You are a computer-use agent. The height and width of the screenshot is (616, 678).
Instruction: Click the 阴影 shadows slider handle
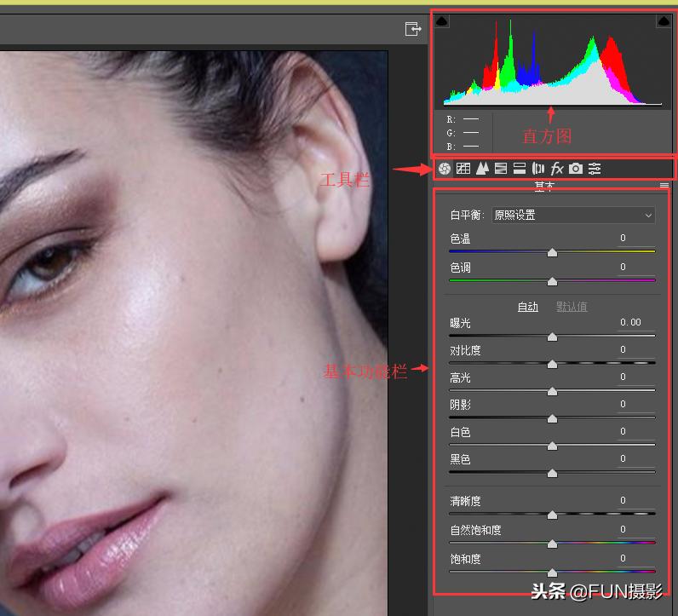552,418
